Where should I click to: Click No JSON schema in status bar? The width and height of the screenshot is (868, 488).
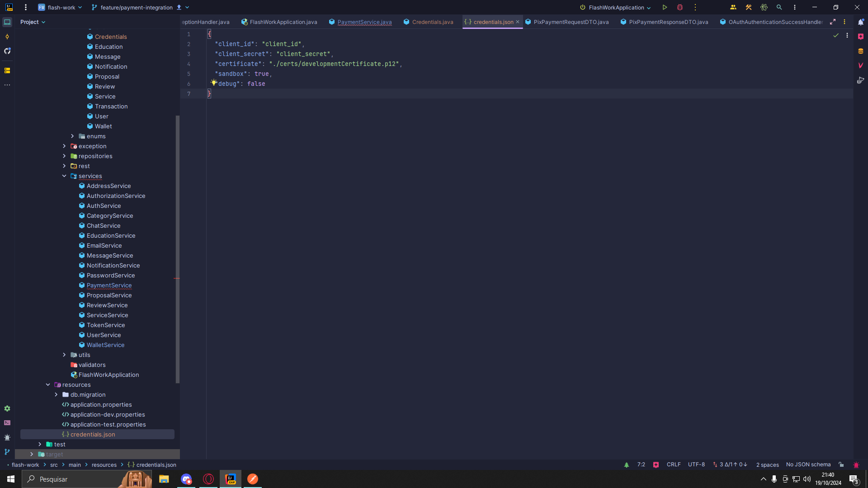point(808,465)
